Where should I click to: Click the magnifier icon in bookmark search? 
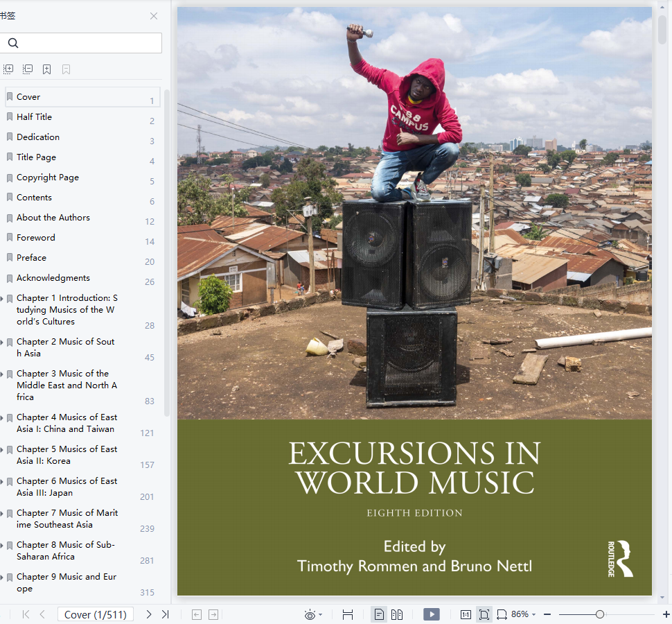click(13, 43)
